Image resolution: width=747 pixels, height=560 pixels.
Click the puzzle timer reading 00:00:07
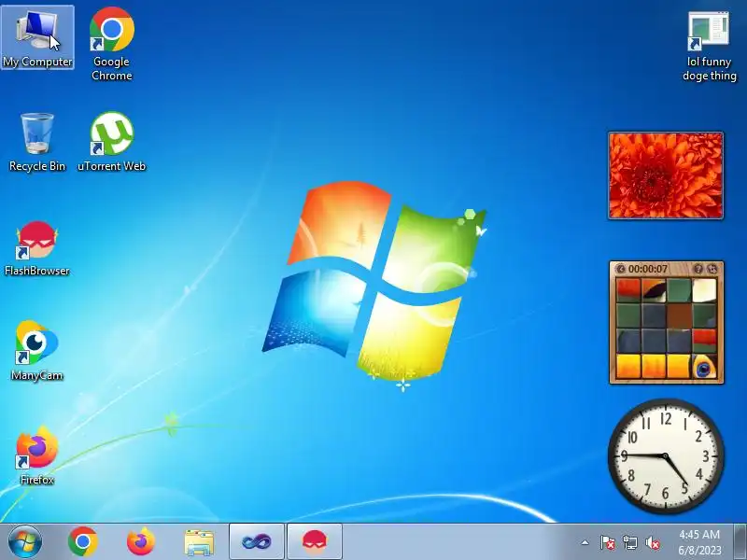click(x=648, y=269)
